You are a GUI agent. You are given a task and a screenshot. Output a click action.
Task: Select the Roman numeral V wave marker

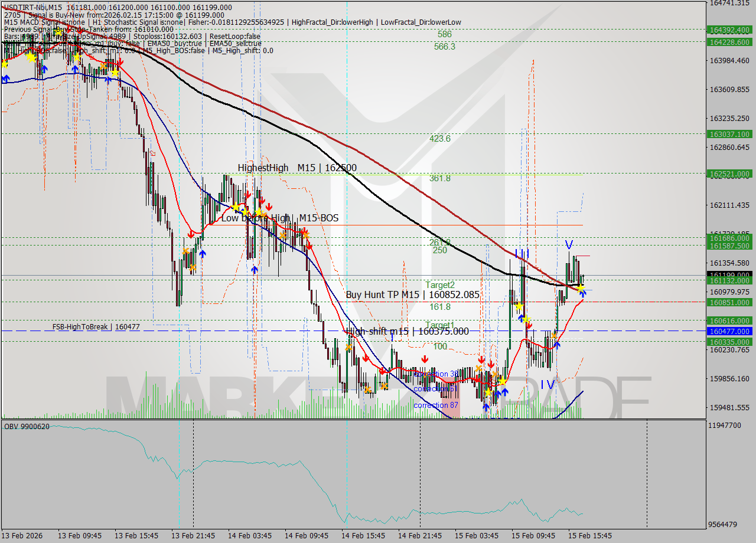568,244
